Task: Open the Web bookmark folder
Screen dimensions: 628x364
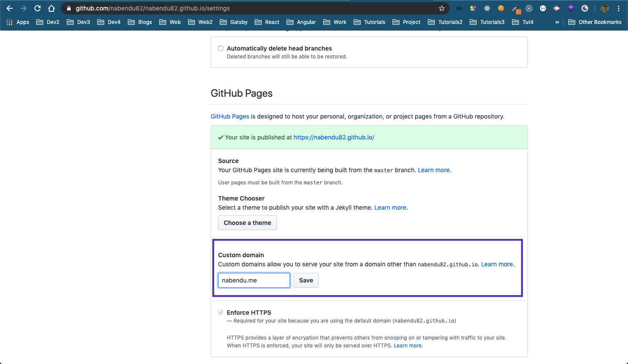Action: tap(170, 22)
